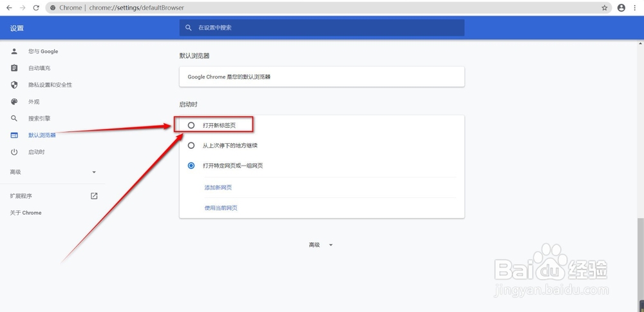Image resolution: width=644 pixels, height=312 pixels.
Task: Open 隐私设置和安全性 in the sidebar
Action: coord(50,84)
